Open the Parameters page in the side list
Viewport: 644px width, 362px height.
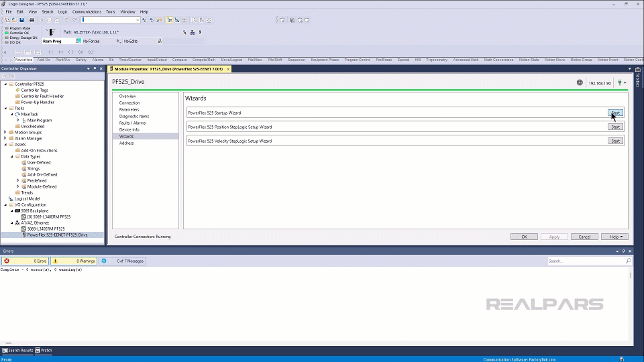[129, 109]
